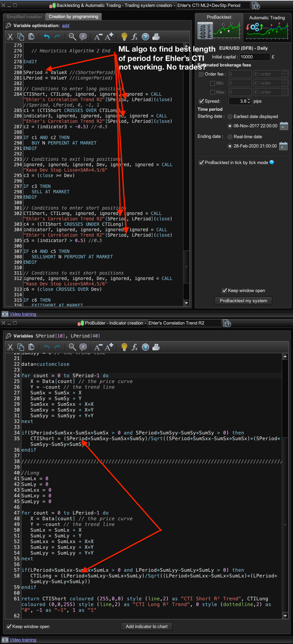Select Real-time date radio button
Viewport: 293px width, 644px height.
pyautogui.click(x=230, y=137)
